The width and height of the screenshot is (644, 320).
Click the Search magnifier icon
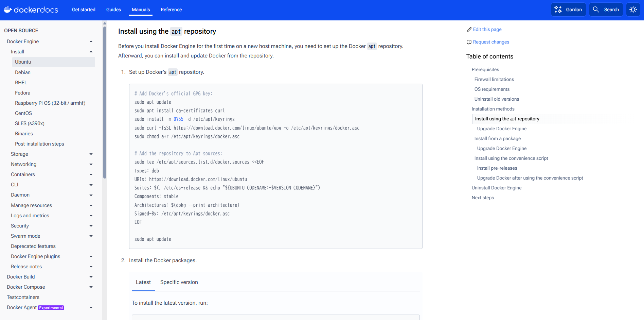[596, 10]
